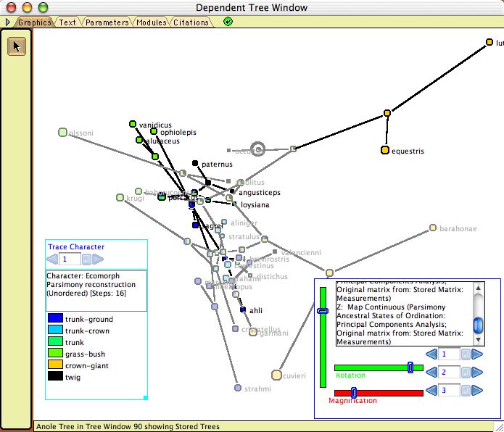Click left arrow beside axis field 2
The width and height of the screenshot is (504, 432).
tap(431, 373)
